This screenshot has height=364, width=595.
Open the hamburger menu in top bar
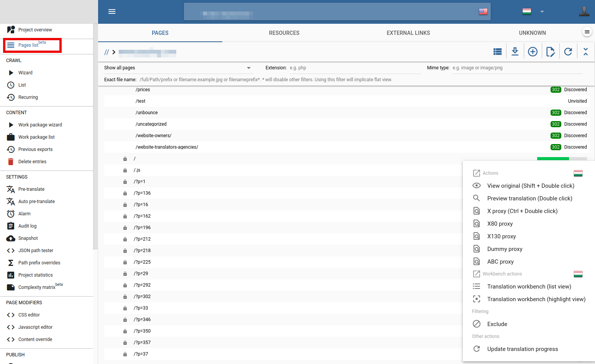coord(112,11)
